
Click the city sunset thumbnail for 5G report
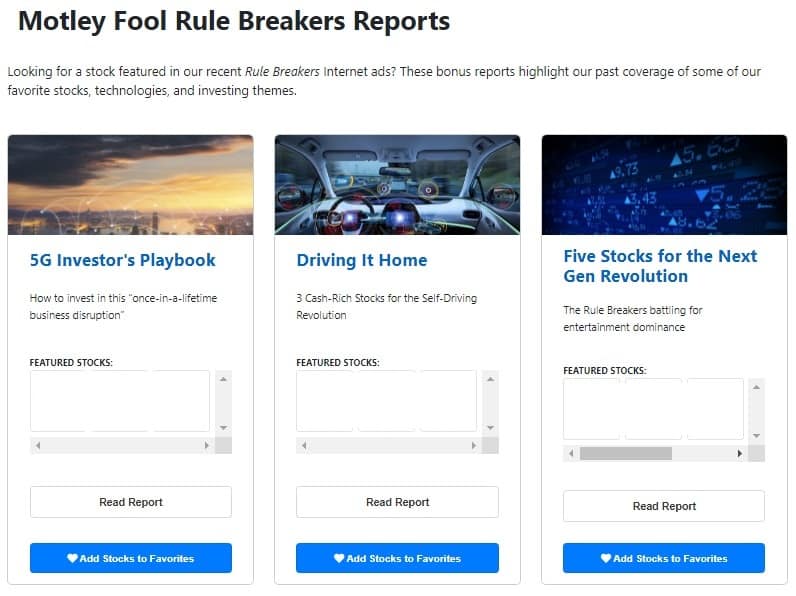131,185
